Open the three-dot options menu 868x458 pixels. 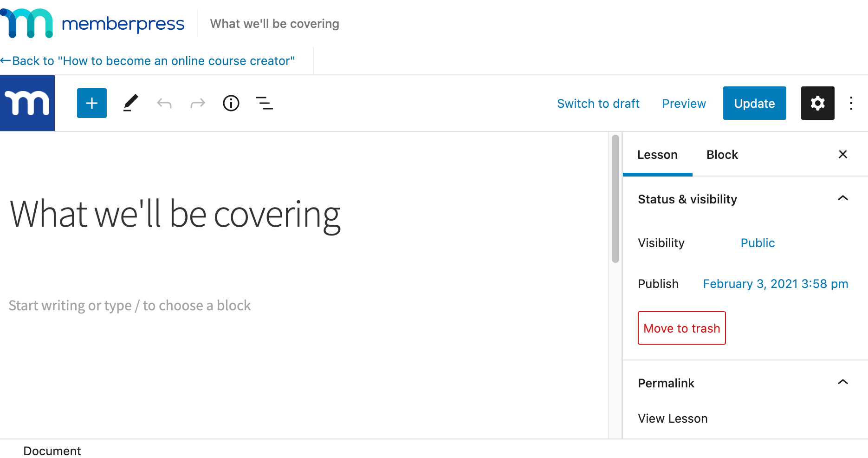(851, 103)
